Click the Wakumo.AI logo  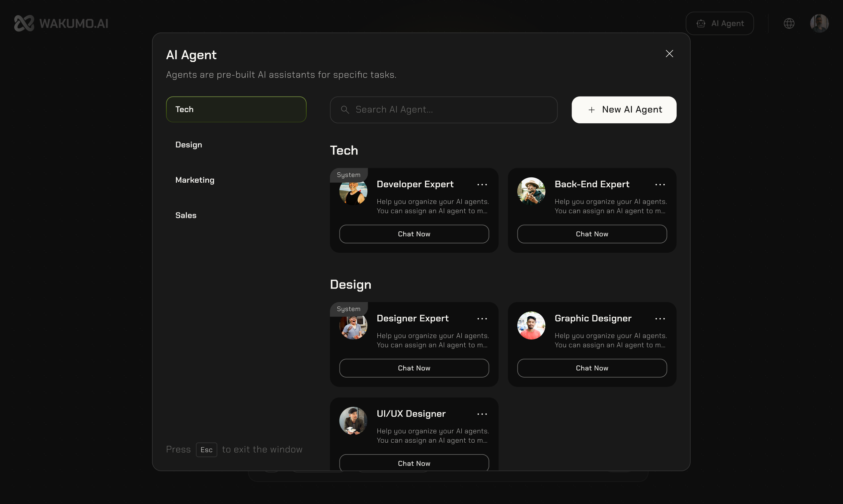(61, 24)
